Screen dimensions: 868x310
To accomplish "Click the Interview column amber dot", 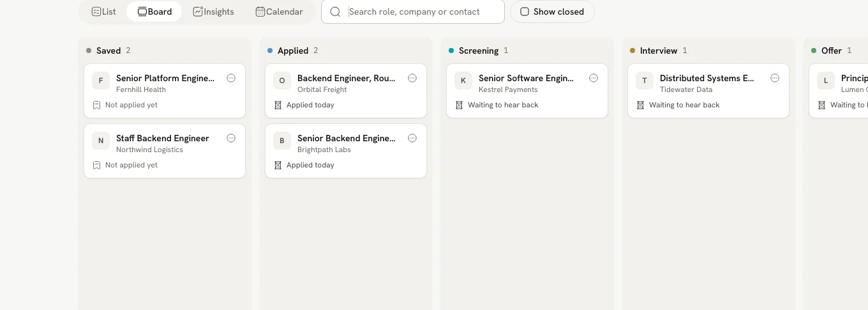I will 632,50.
